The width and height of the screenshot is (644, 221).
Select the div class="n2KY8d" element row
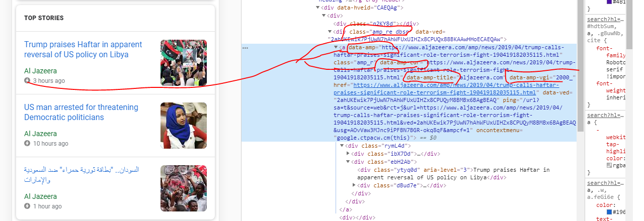pyautogui.click(x=376, y=24)
